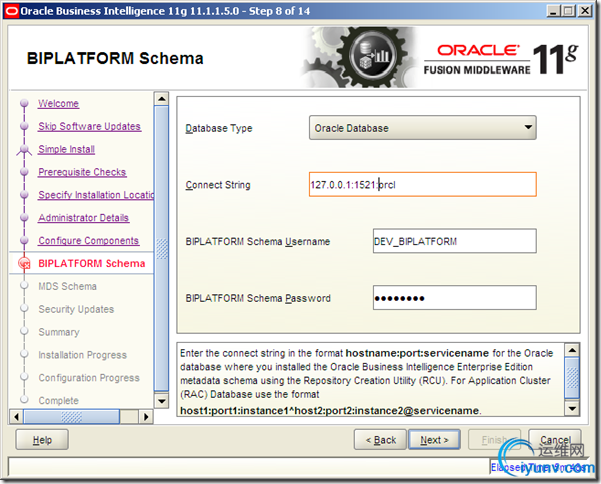This screenshot has height=484, width=601.
Task: Click the step list scroll down arrow
Action: click(x=161, y=401)
